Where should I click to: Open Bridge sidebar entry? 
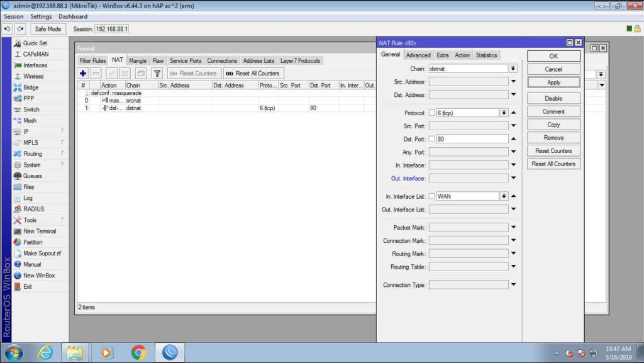pos(30,87)
